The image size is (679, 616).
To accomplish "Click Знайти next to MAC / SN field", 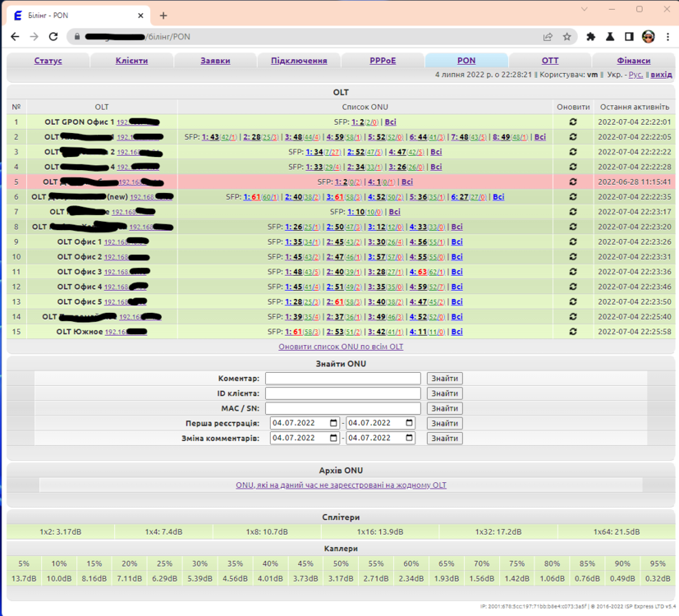I will [x=444, y=408].
